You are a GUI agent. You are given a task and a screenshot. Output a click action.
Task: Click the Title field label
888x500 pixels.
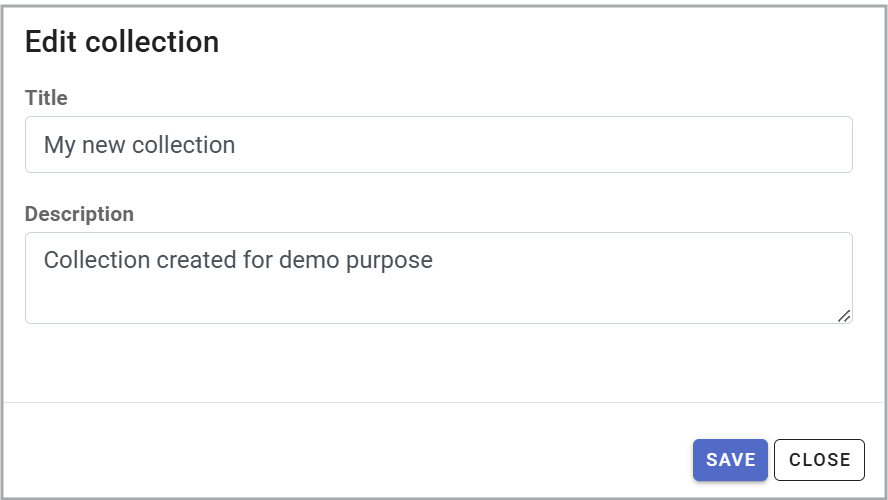pos(46,98)
